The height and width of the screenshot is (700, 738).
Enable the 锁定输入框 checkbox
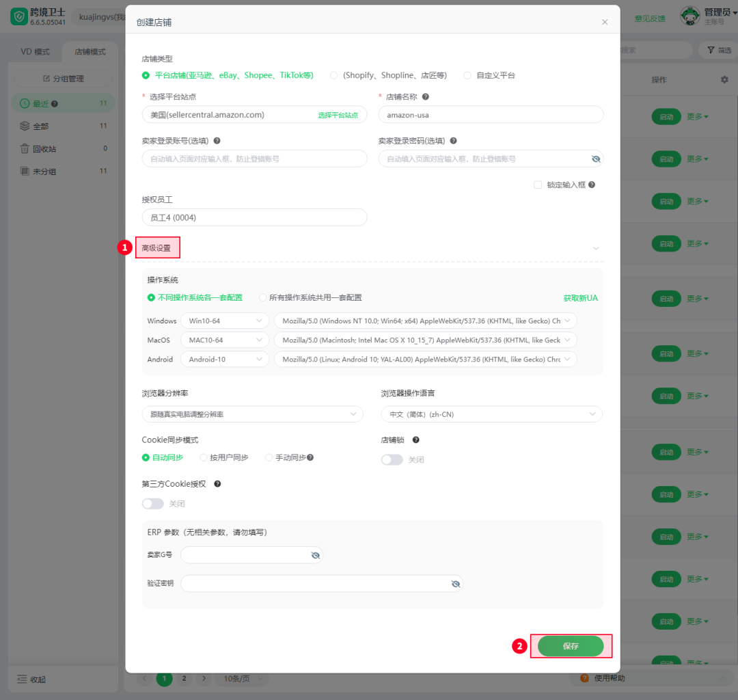(538, 185)
